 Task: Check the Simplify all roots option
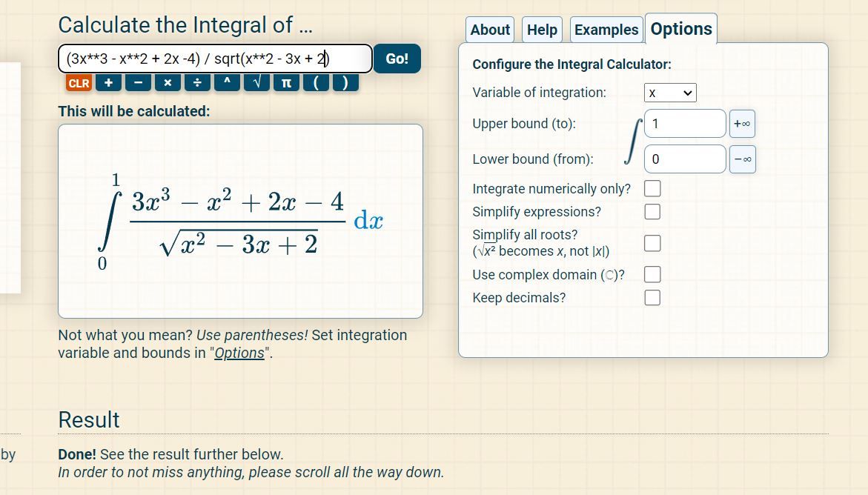tap(652, 243)
